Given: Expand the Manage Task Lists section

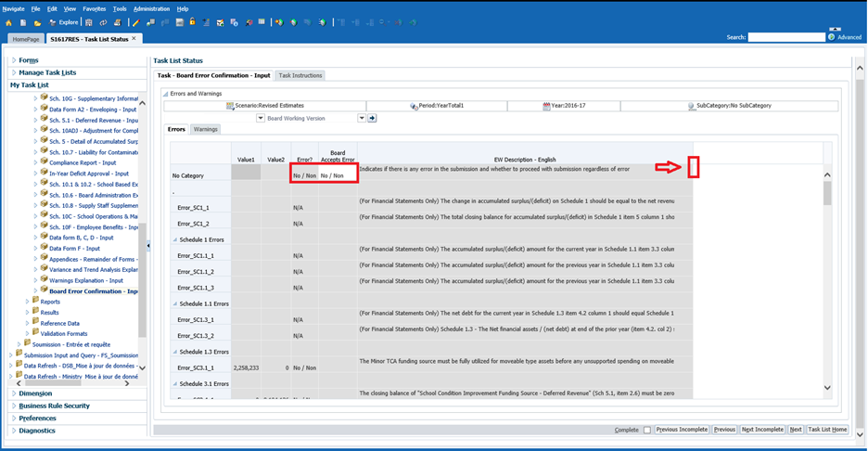Looking at the screenshot, I should pyautogui.click(x=14, y=72).
